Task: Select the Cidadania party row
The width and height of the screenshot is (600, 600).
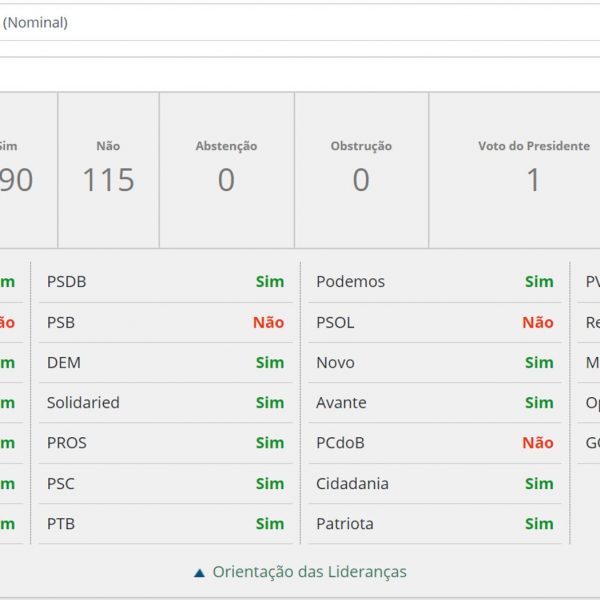Action: [434, 484]
